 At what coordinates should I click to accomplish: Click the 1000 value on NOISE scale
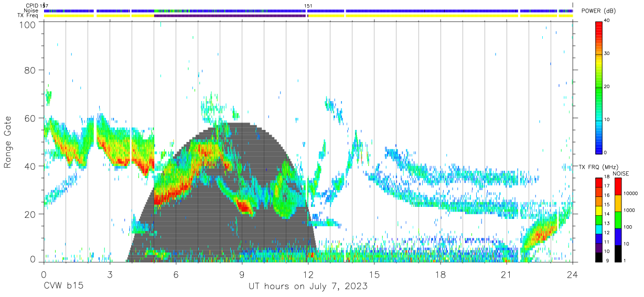pos(629,210)
